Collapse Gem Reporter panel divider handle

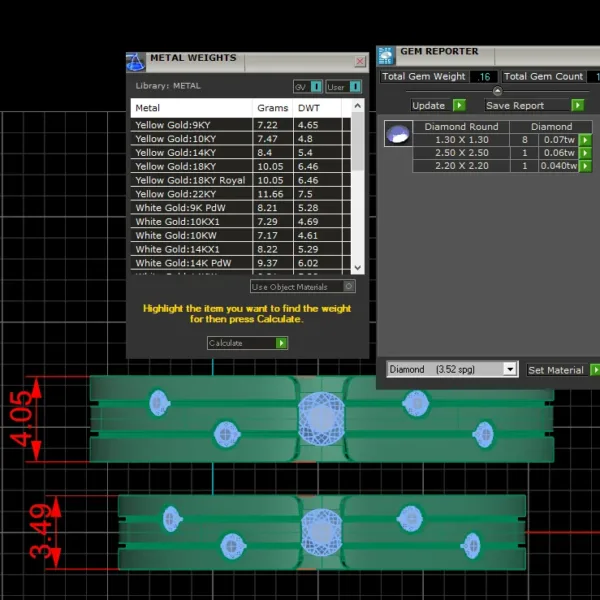click(x=497, y=91)
